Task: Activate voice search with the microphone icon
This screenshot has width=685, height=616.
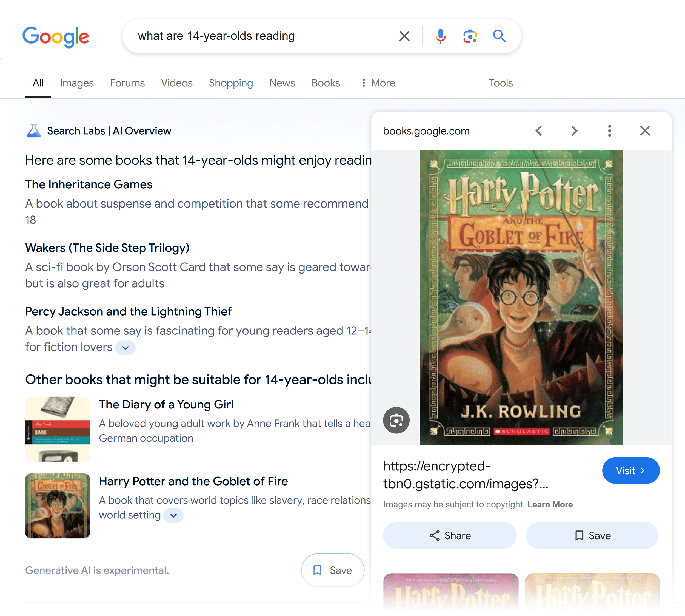Action: click(x=440, y=36)
